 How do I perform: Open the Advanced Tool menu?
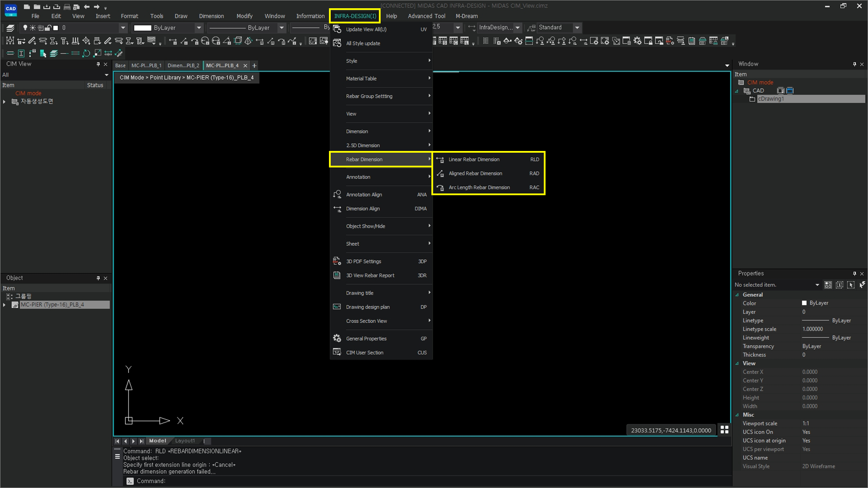click(x=426, y=16)
